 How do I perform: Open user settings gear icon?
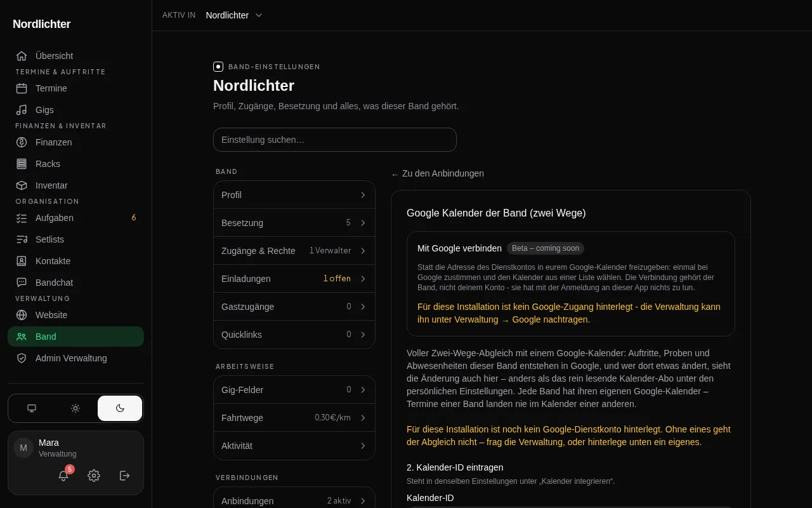[94, 476]
